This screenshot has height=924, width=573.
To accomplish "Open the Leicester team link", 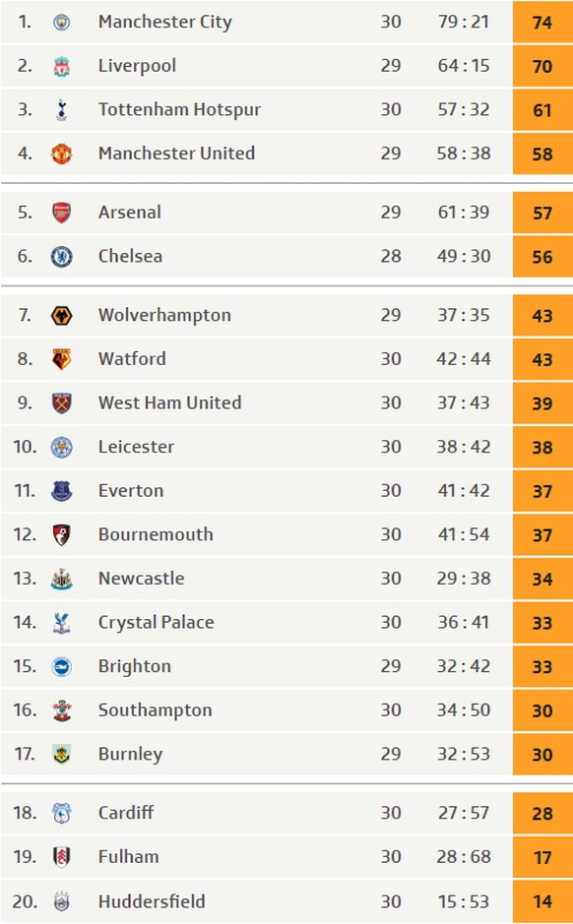I will [136, 447].
